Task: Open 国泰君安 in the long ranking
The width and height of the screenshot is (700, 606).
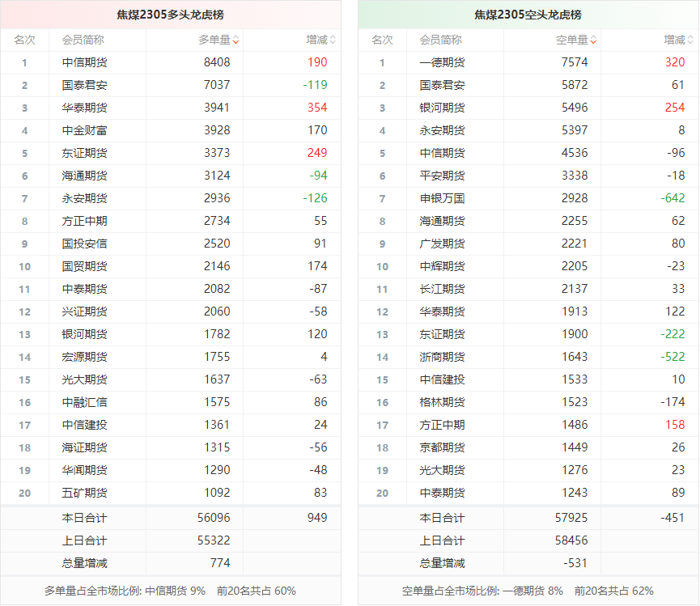Action: tap(84, 85)
